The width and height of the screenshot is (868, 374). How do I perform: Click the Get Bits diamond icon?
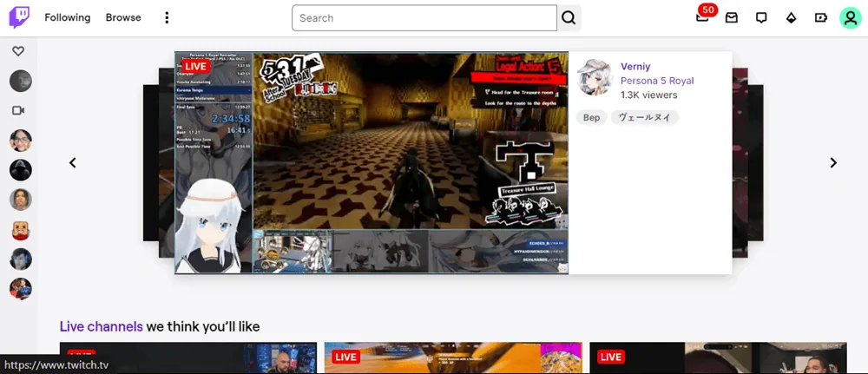point(791,17)
